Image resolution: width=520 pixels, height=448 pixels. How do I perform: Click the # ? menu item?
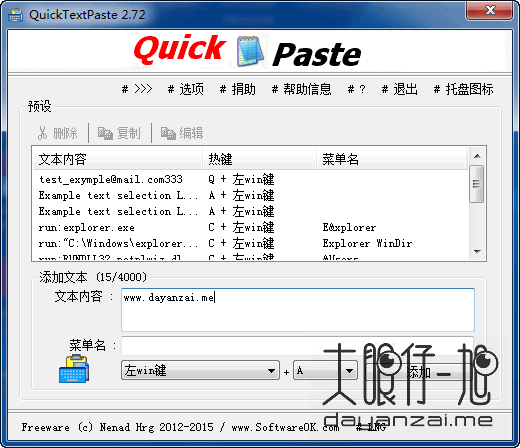pyautogui.click(x=356, y=89)
